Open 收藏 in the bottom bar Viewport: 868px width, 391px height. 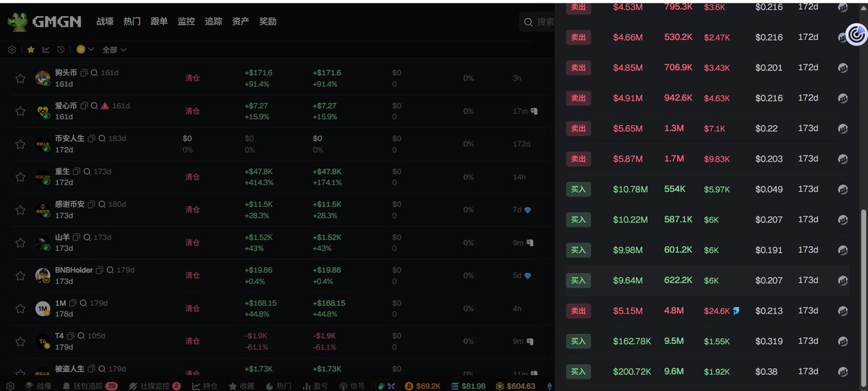click(x=242, y=386)
